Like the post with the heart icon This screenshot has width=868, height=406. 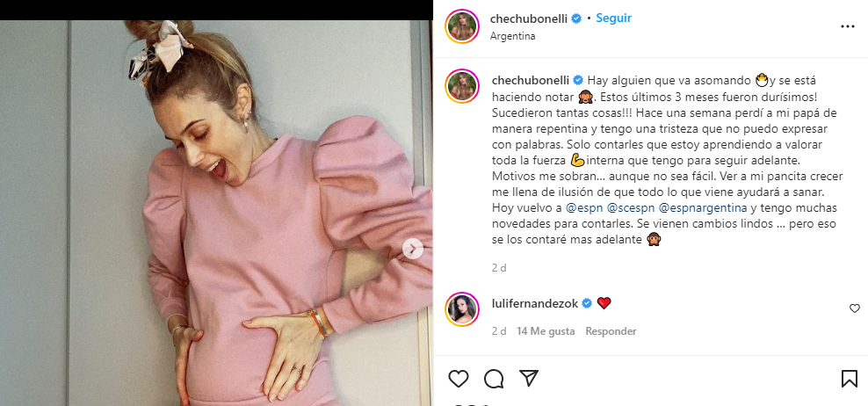point(459,379)
